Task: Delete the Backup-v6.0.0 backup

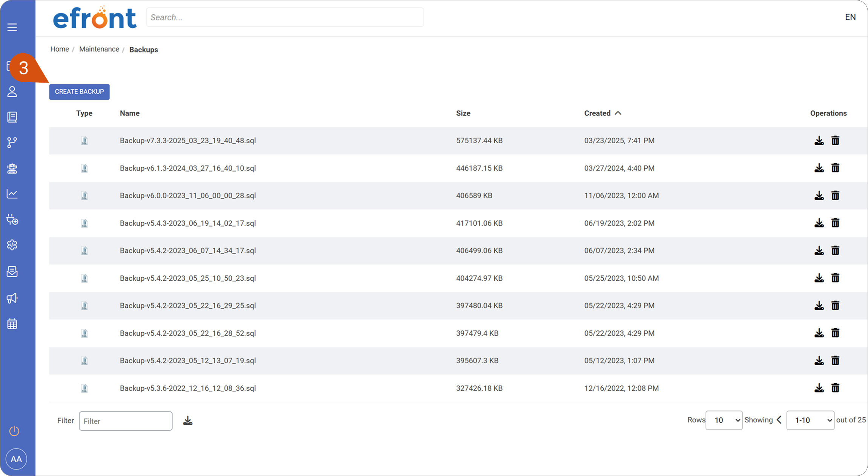Action: [835, 195]
